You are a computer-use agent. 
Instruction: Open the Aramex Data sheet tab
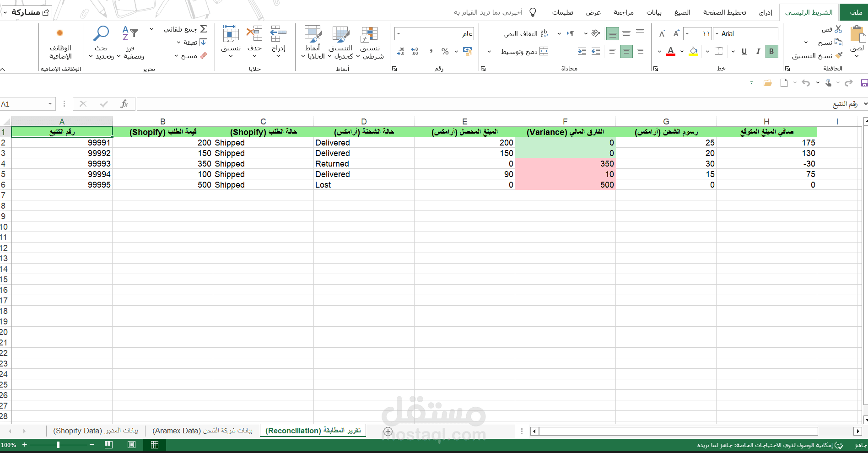(x=202, y=431)
